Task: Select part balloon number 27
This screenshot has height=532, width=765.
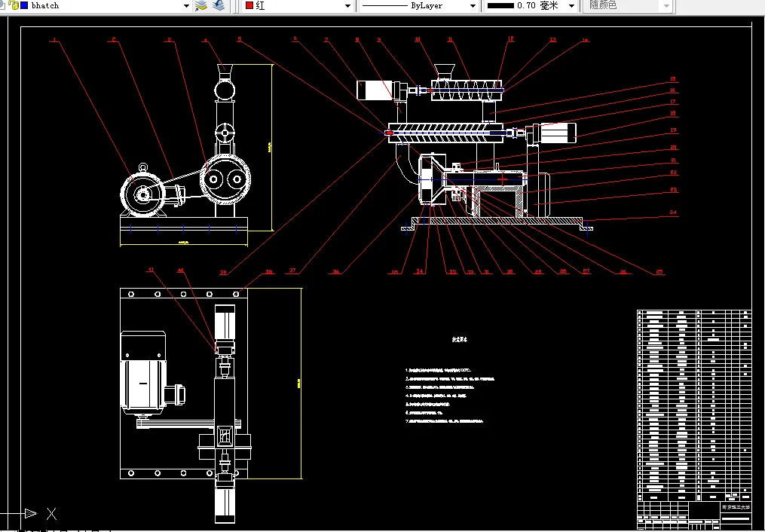Action: [586, 271]
